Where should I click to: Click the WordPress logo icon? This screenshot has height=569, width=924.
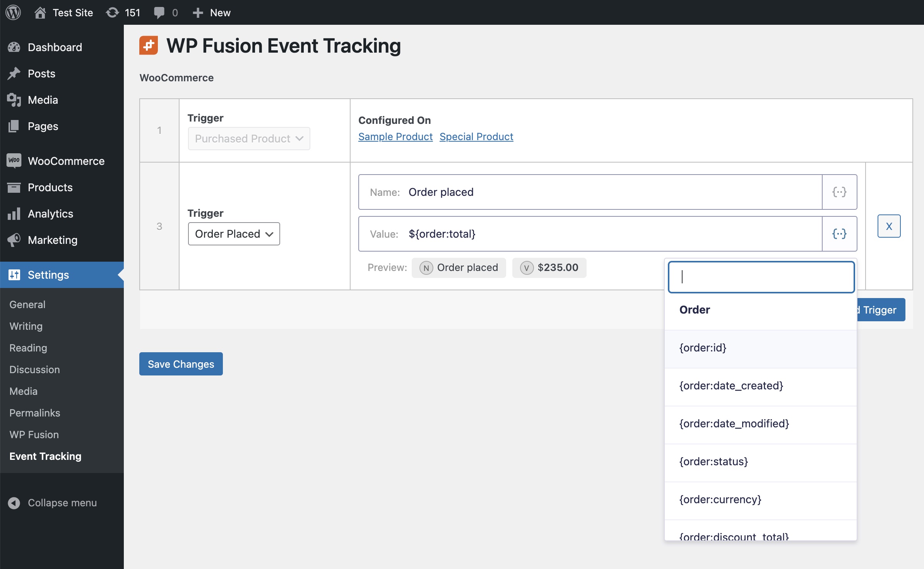[x=13, y=12]
